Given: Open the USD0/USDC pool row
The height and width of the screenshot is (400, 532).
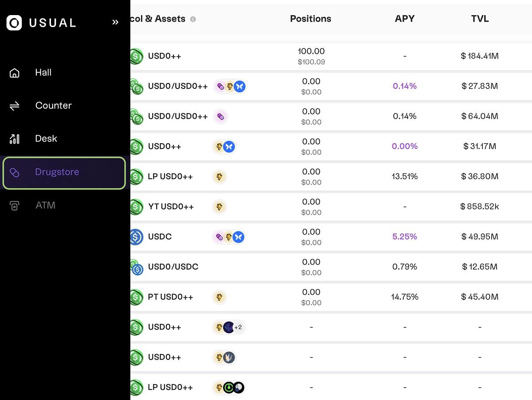Looking at the screenshot, I should 331,267.
